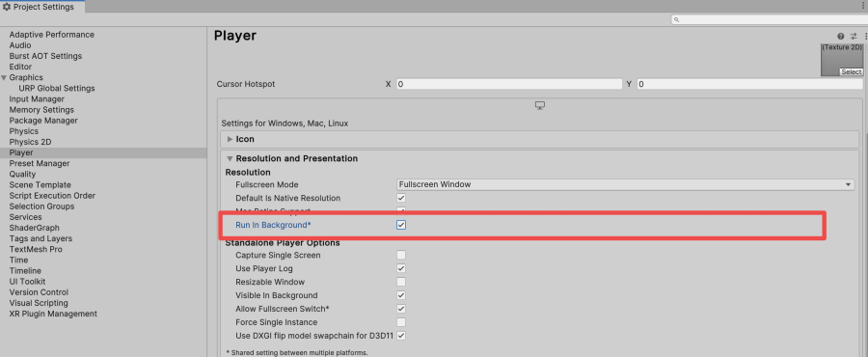Image resolution: width=868 pixels, height=357 pixels.
Task: Click the Texture 2D cursor thumbnail
Action: click(x=842, y=60)
